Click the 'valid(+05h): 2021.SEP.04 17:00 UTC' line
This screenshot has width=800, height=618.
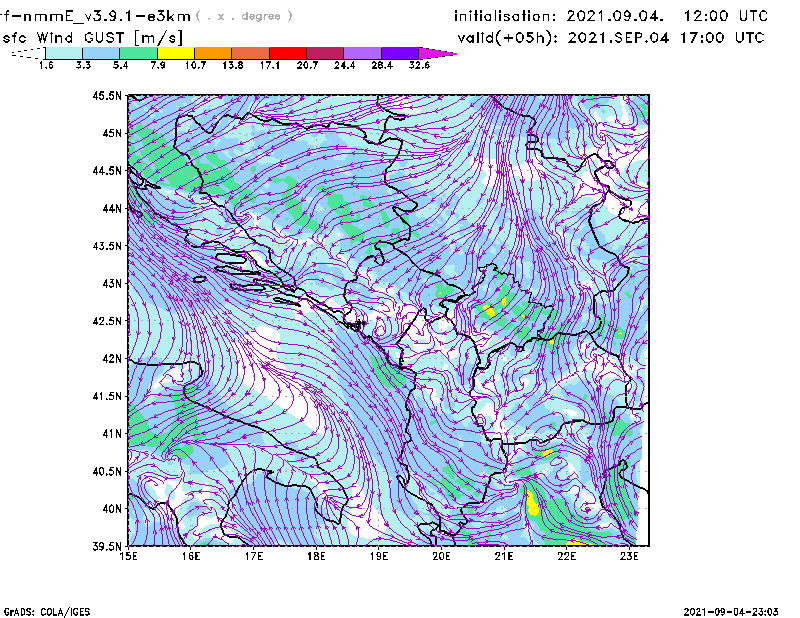pyautogui.click(x=611, y=38)
